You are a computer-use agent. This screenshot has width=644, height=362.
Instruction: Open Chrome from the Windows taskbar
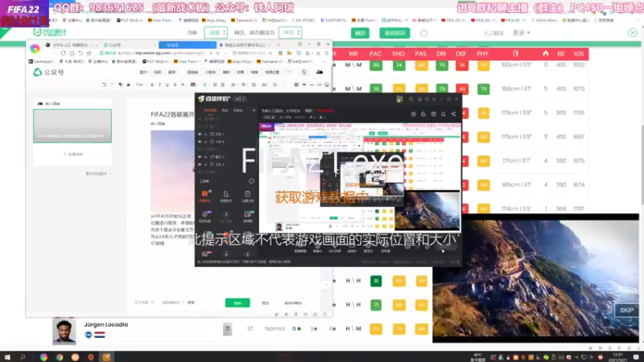(60, 357)
